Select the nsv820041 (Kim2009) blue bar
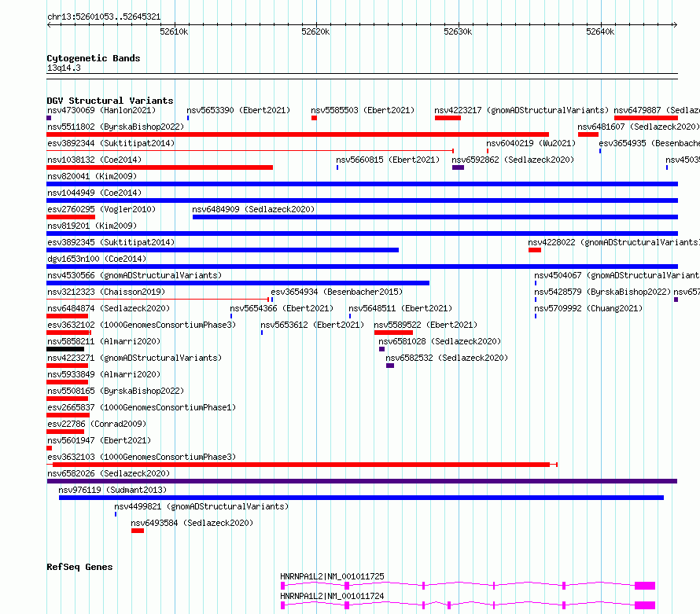Viewport: 700px width, 614px height. click(x=362, y=184)
